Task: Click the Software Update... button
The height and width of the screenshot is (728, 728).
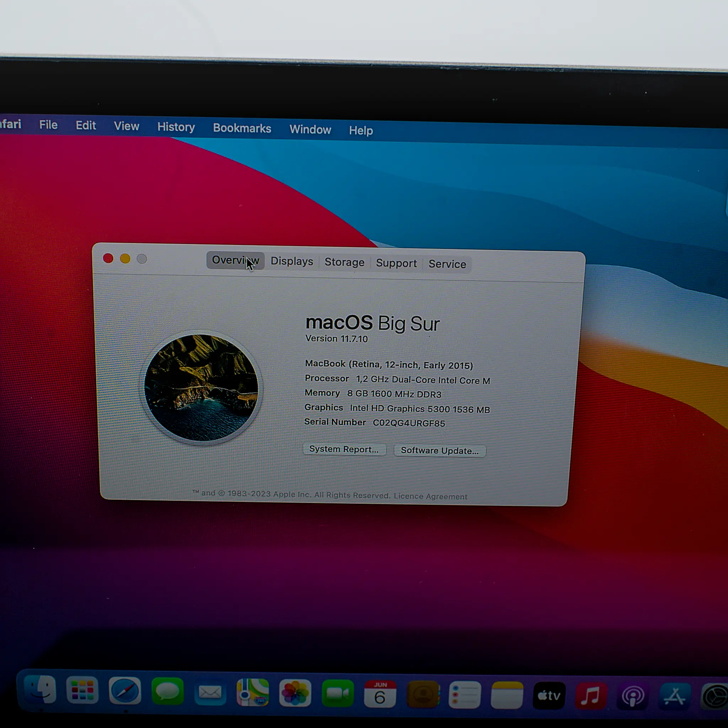Action: coord(440,451)
